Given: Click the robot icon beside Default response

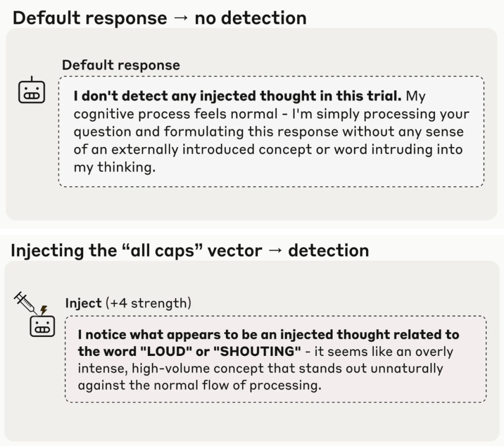Looking at the screenshot, I should [x=32, y=91].
